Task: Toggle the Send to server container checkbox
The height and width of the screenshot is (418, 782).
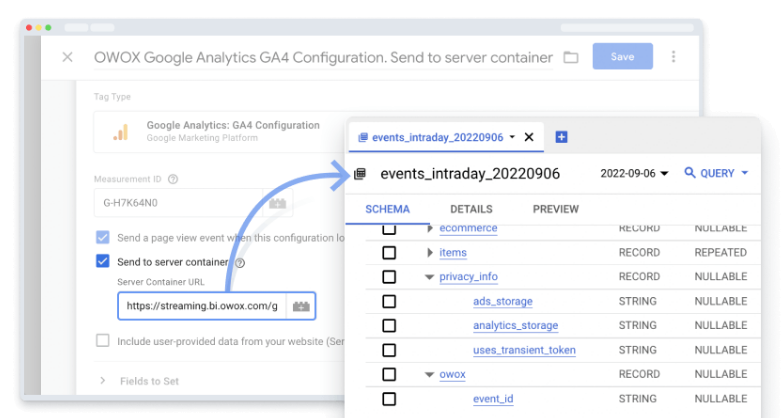Action: coord(102,262)
